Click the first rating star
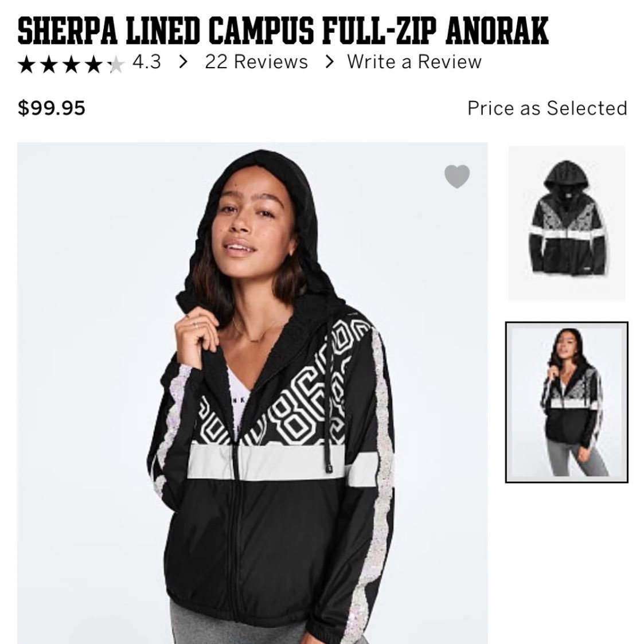The height and width of the screenshot is (644, 644). coord(26,64)
